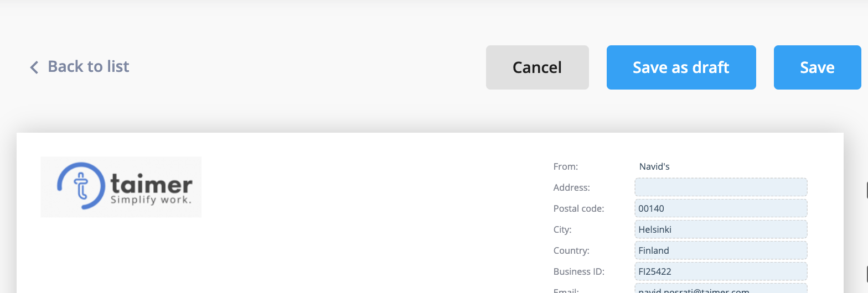Click the Simplify work tagline in the logo
The image size is (868, 293).
click(x=151, y=200)
